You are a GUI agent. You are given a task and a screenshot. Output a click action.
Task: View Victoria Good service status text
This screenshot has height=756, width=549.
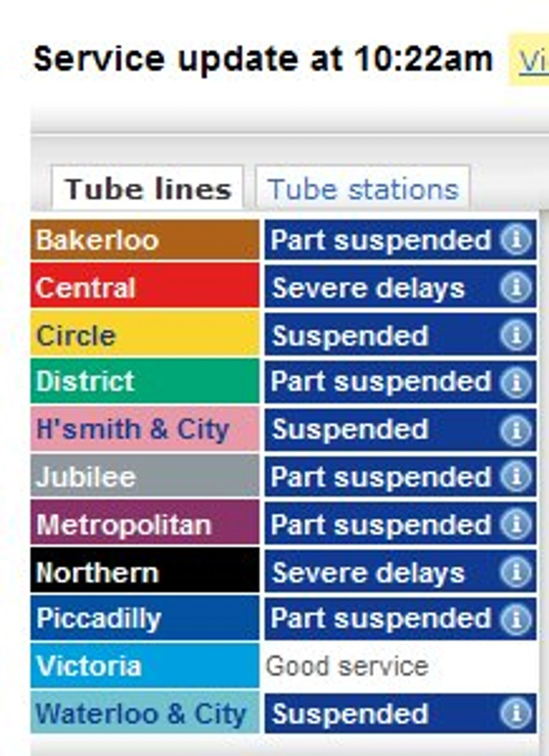[347, 666]
